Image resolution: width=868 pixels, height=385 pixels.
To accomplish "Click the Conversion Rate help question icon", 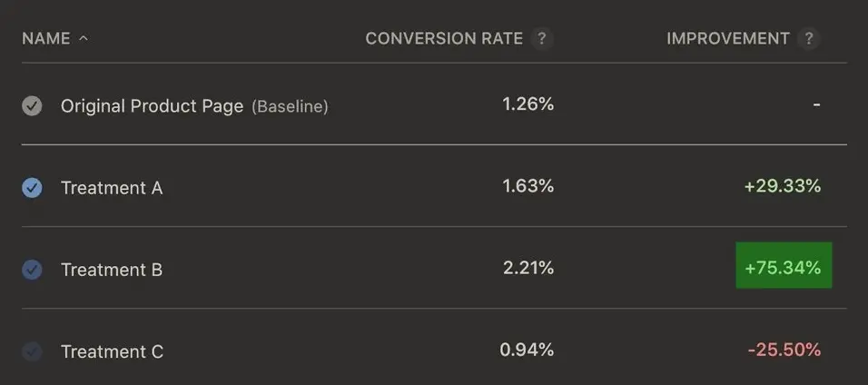I will point(542,39).
